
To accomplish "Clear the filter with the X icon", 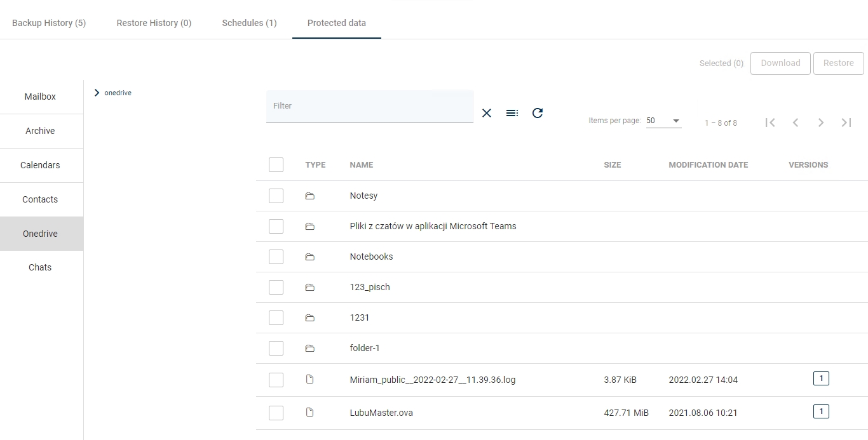I will 487,113.
